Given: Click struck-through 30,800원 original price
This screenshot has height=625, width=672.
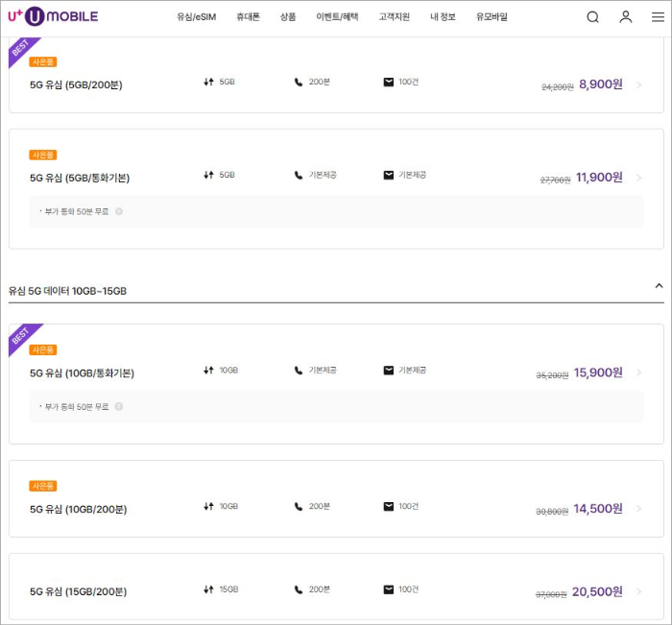Looking at the screenshot, I should pos(552,511).
